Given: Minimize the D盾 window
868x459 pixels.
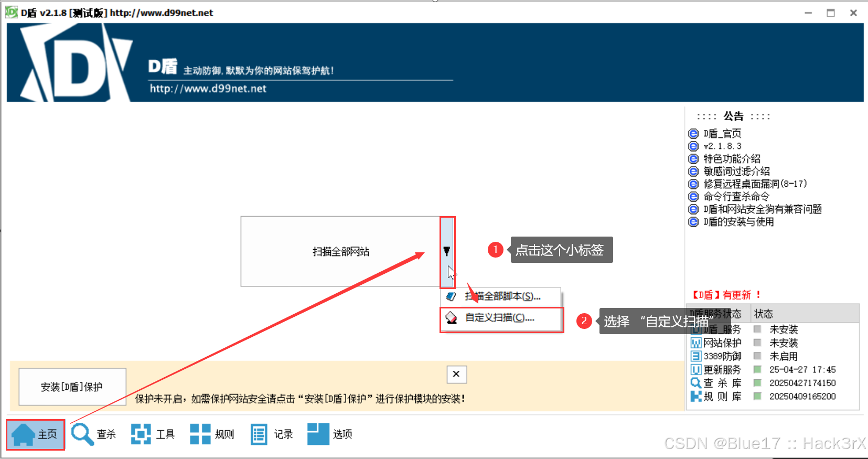Looking at the screenshot, I should (x=808, y=13).
